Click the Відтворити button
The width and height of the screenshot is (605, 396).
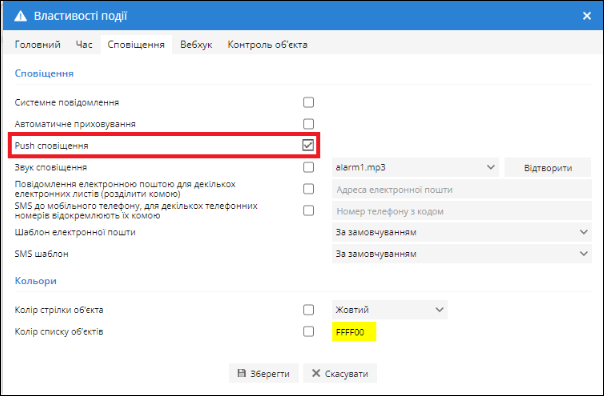click(x=548, y=168)
